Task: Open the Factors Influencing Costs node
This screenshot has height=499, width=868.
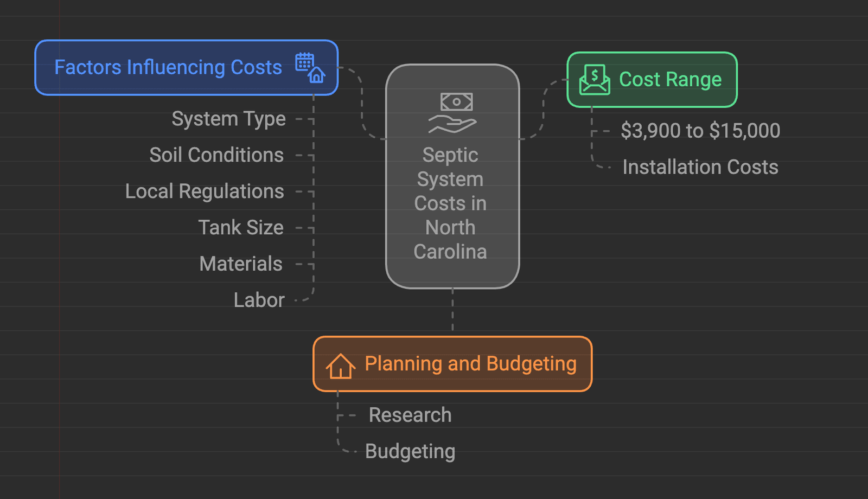Action: [168, 67]
